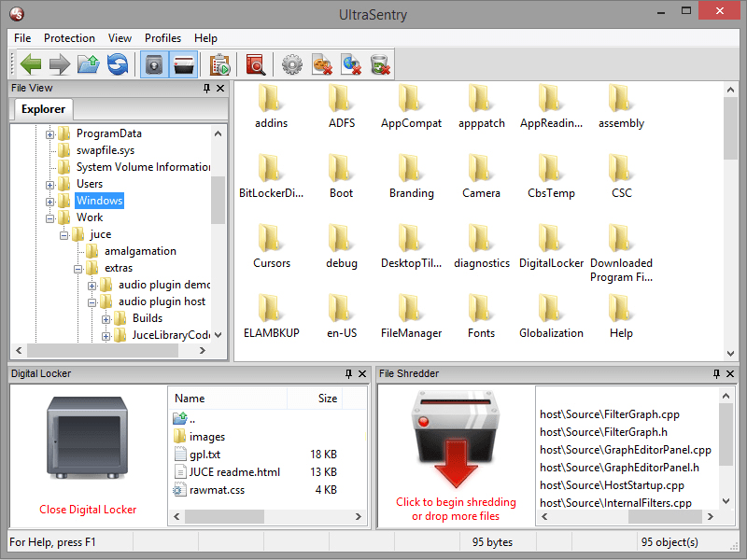Viewport: 747px width, 560px height.
Task: Click locker list horizontal scrollbar thumb
Action: (224, 517)
